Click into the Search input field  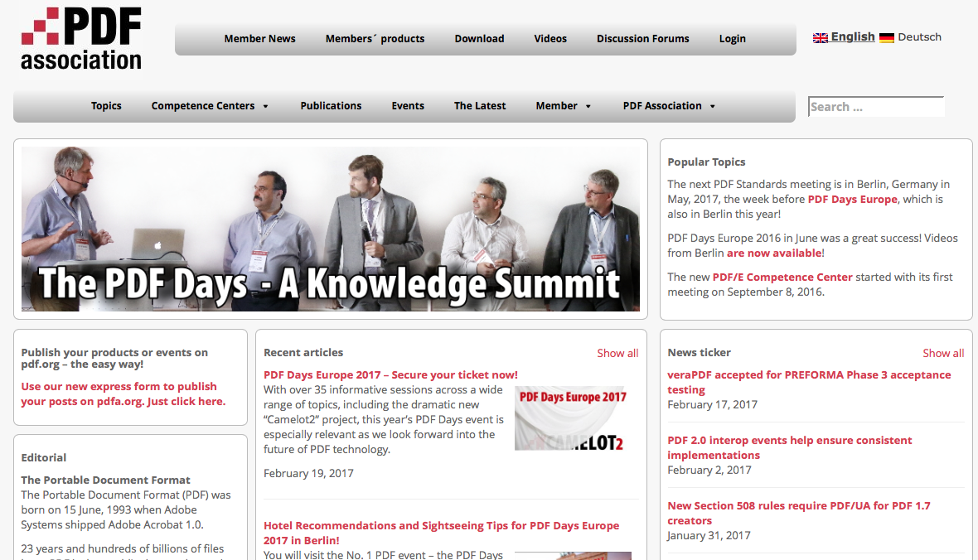point(875,107)
